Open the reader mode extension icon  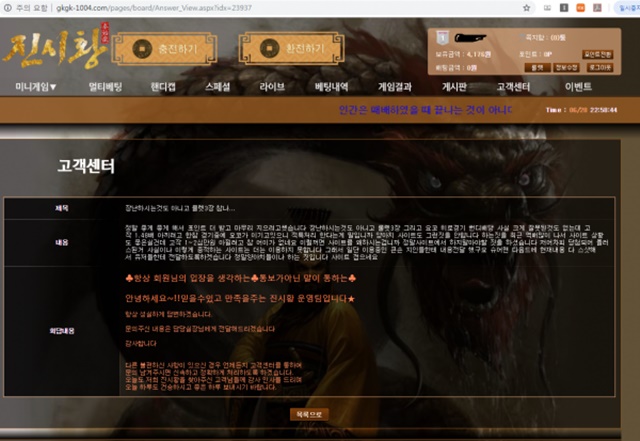(547, 8)
